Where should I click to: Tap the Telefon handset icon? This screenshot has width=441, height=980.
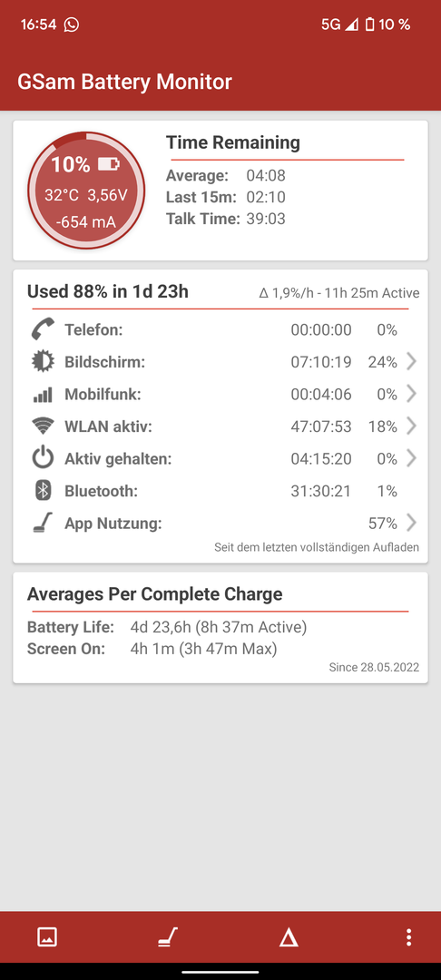pyautogui.click(x=43, y=329)
